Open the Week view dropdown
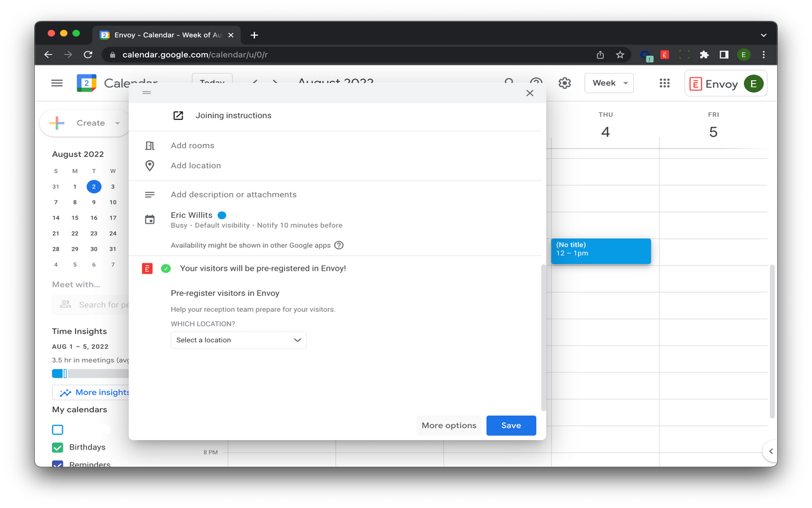The image size is (812, 508). 609,83
